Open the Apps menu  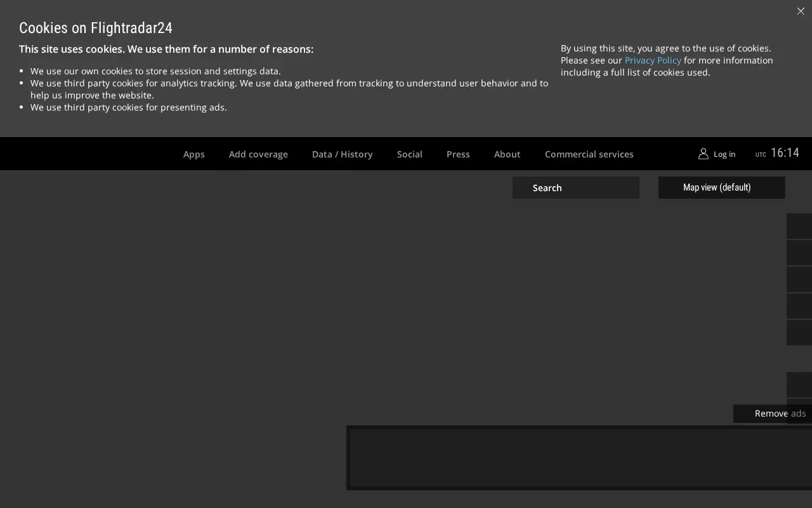[x=194, y=154]
